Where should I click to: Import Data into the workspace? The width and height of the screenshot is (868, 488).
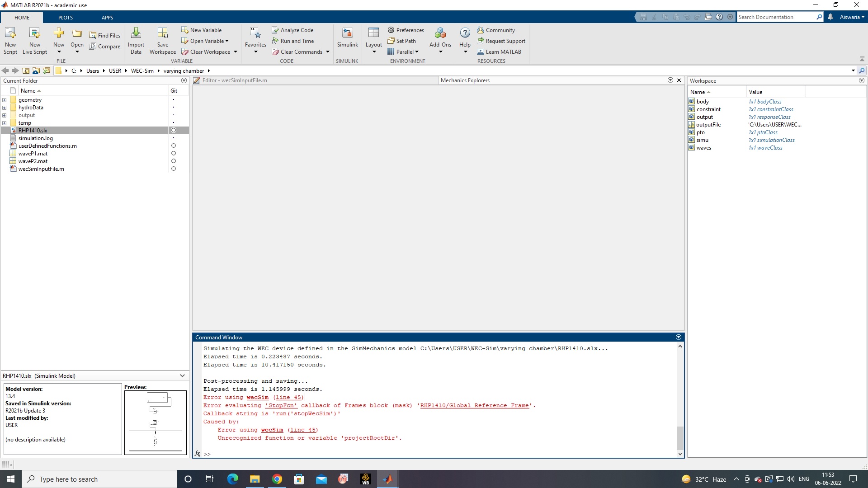[136, 40]
